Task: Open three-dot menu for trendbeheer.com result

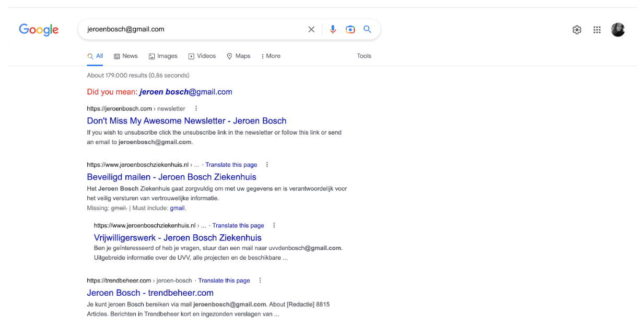Action: pos(260,281)
